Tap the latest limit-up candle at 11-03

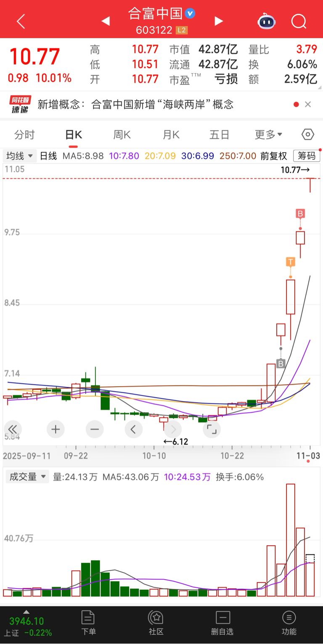[x=310, y=186]
